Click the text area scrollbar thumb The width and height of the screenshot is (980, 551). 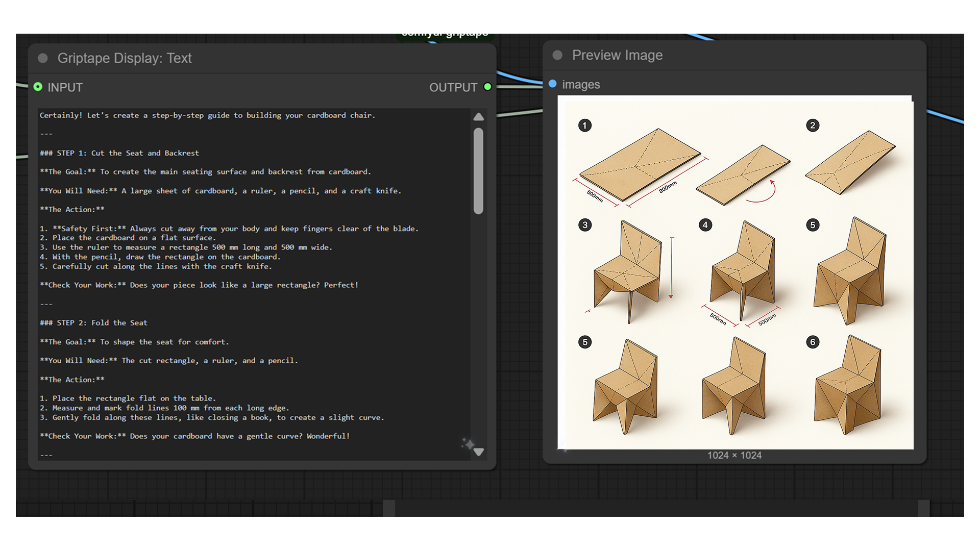[x=478, y=171]
